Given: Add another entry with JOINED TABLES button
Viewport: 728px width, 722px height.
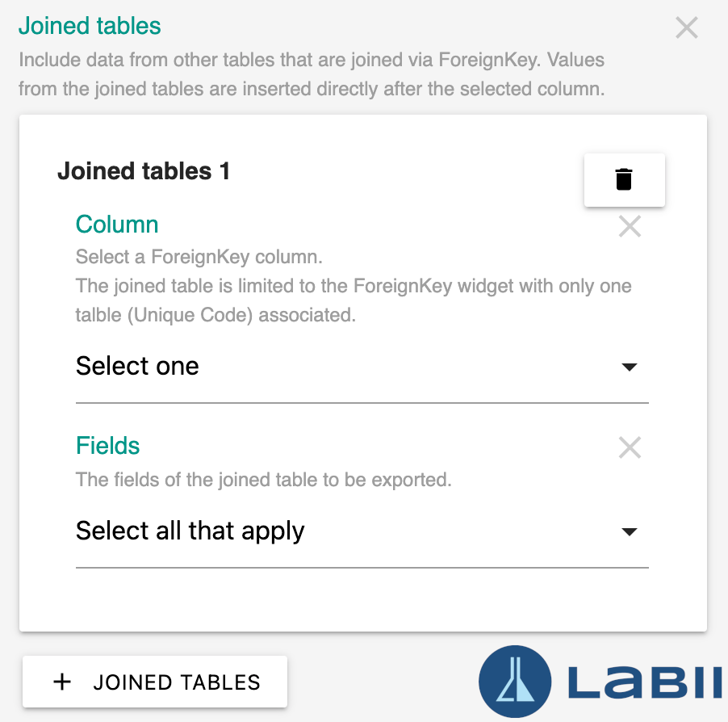Looking at the screenshot, I should pos(155,682).
